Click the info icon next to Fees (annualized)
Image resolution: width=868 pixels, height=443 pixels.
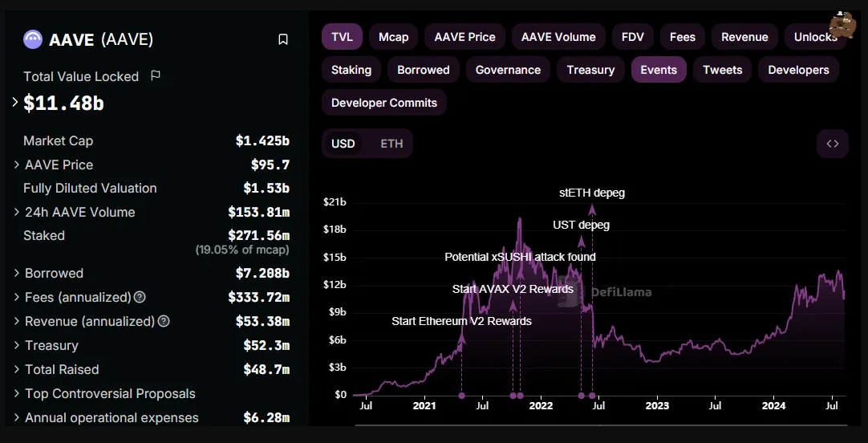click(x=140, y=298)
